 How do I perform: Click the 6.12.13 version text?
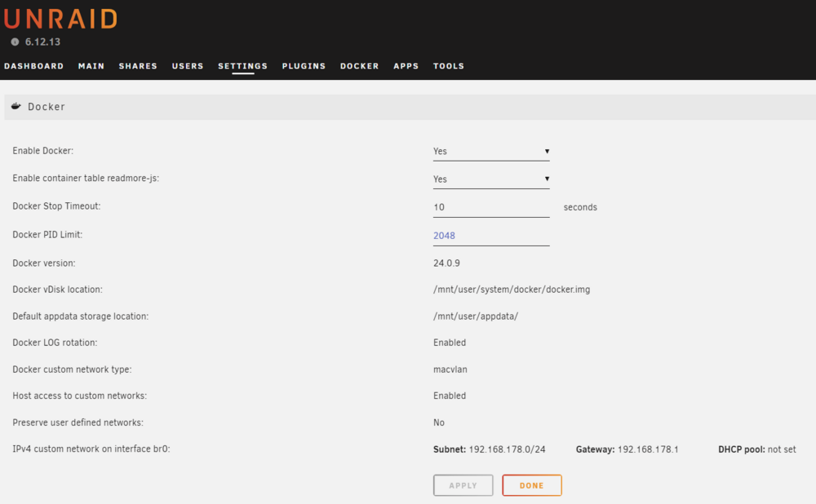pos(42,42)
